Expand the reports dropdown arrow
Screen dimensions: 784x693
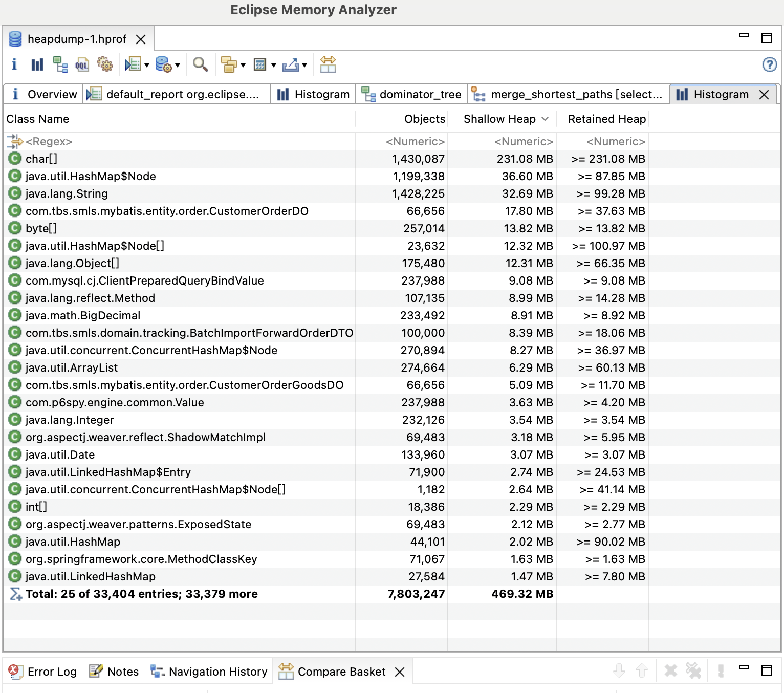tap(147, 65)
